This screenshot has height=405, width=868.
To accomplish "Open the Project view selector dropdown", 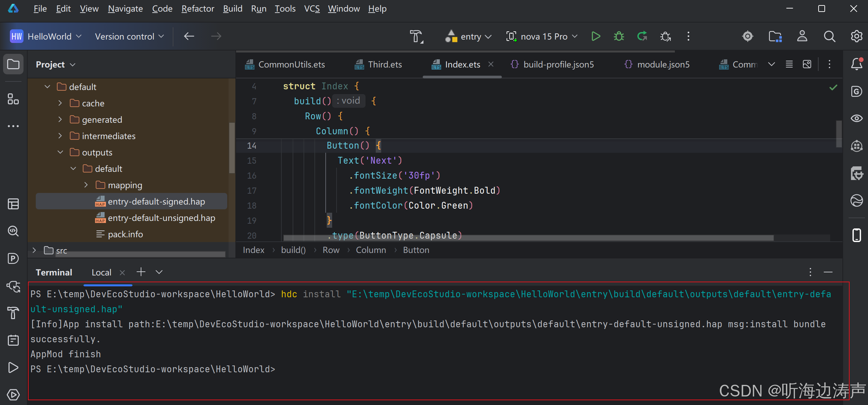I will pyautogui.click(x=56, y=64).
